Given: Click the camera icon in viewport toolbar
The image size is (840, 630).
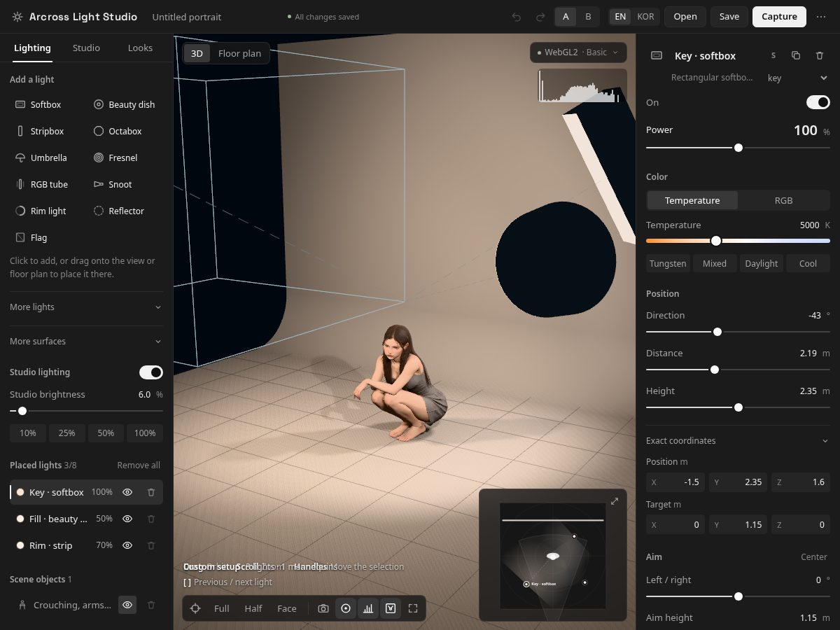Looking at the screenshot, I should pos(323,608).
